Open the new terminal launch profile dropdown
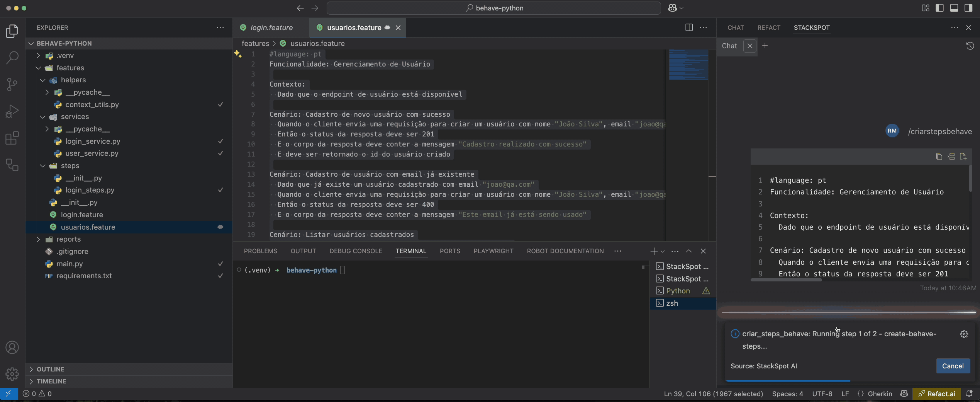The image size is (980, 402). 663,251
